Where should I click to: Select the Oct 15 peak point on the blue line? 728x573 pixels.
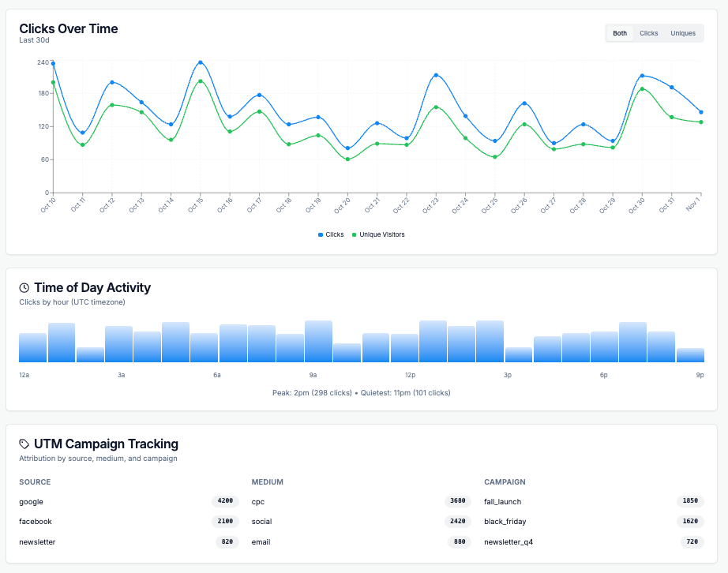tap(201, 61)
